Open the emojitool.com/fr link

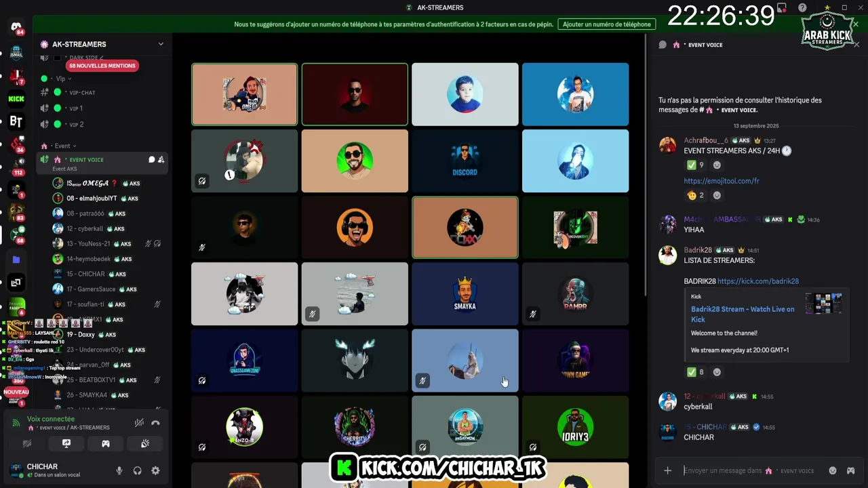click(721, 181)
